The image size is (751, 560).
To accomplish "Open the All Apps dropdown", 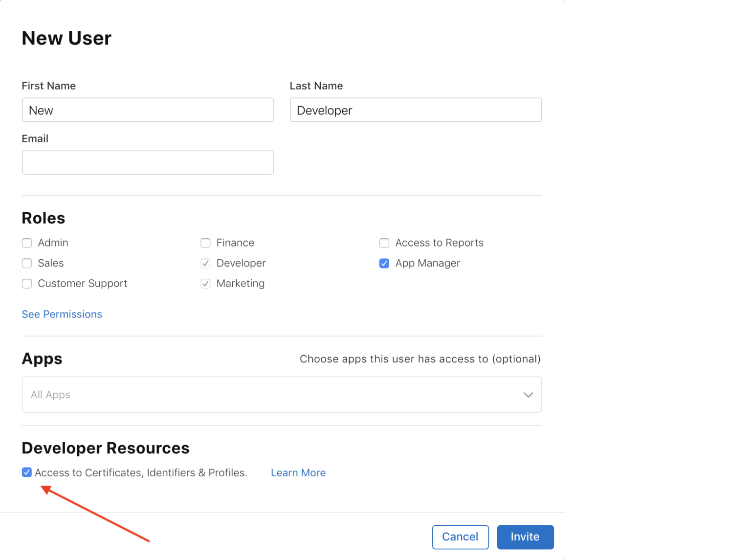I will [282, 395].
